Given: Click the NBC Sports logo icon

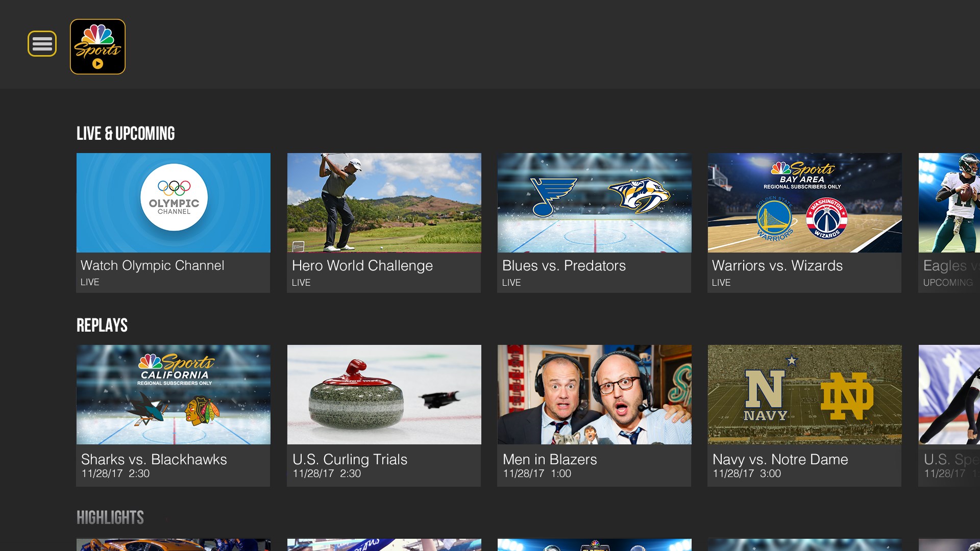Looking at the screenshot, I should click(x=97, y=47).
